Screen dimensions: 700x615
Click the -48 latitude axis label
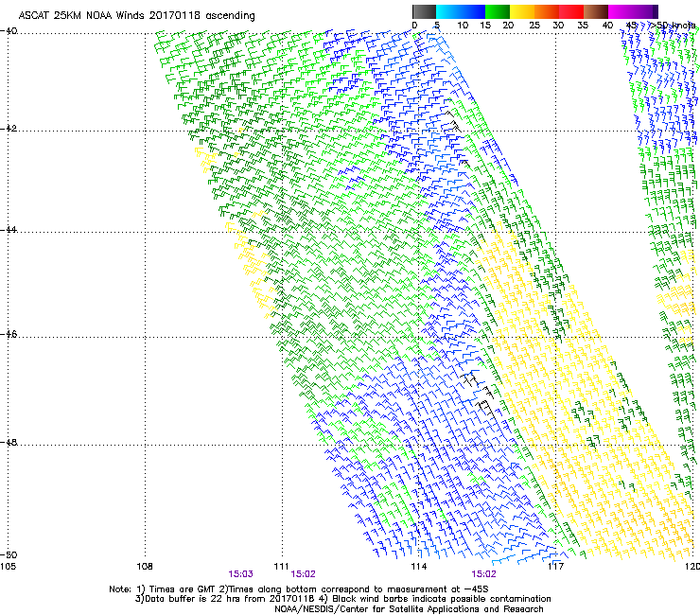tap(9, 443)
